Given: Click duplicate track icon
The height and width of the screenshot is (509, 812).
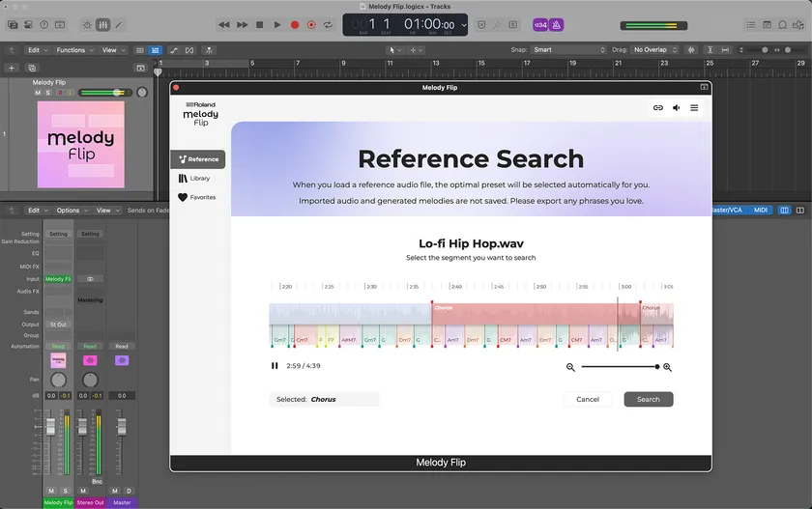Looking at the screenshot, I should (x=32, y=68).
